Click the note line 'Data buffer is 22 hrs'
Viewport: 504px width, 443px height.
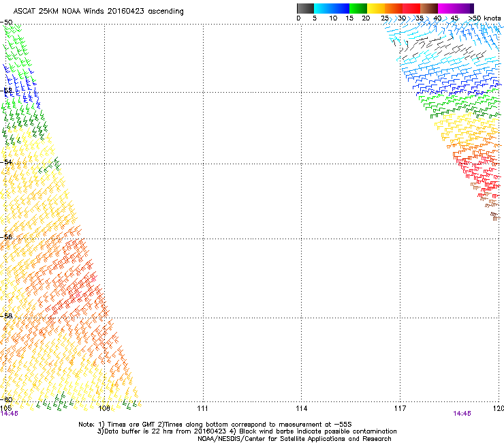pos(136,431)
